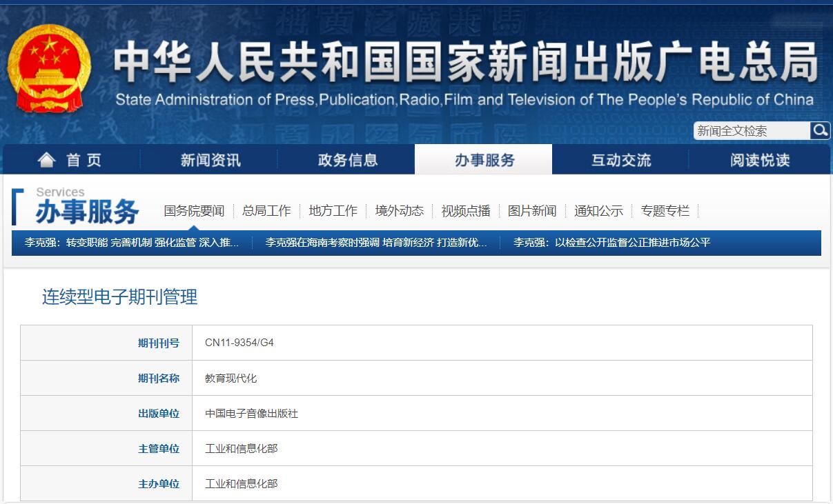833x504 pixels.
Task: Open the 专题专栏 submenu link
Action: point(665,211)
